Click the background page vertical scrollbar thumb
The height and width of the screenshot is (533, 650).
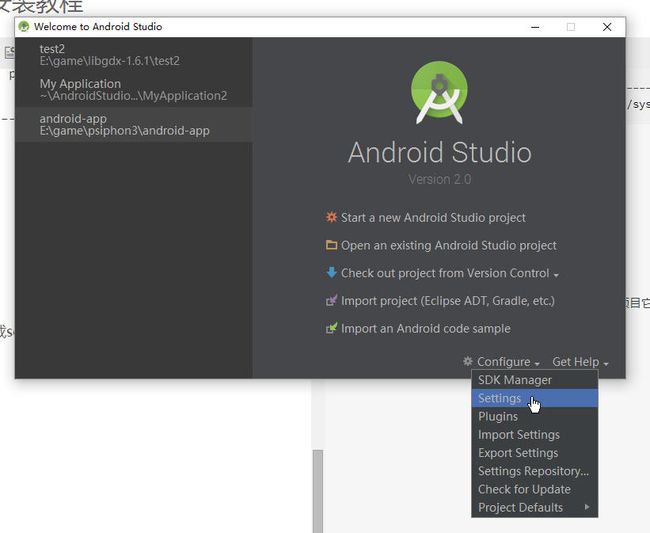(318, 491)
